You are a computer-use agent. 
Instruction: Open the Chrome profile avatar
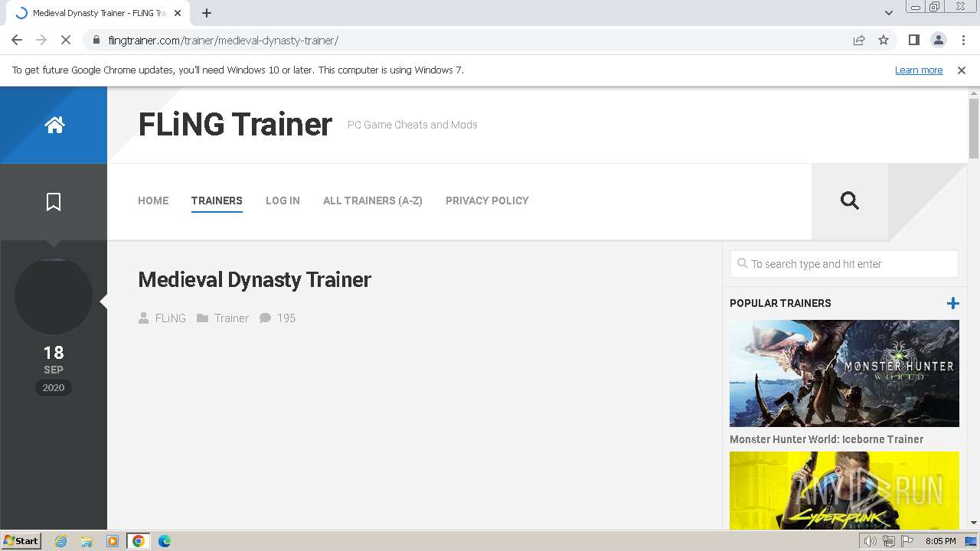938,40
